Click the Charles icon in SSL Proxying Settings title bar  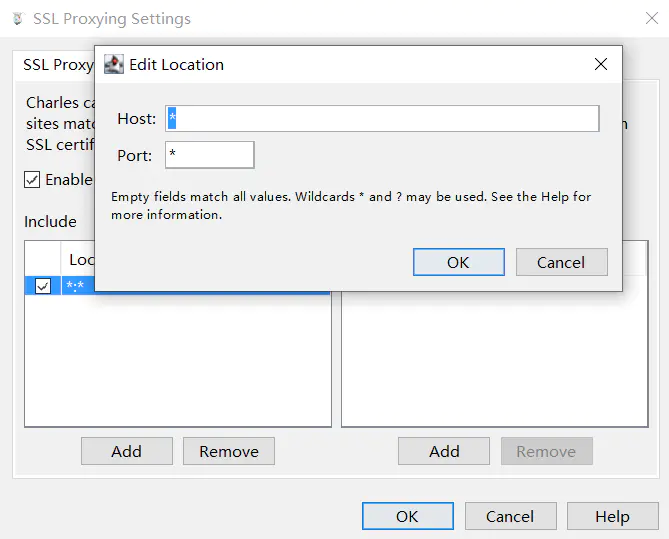point(17,19)
